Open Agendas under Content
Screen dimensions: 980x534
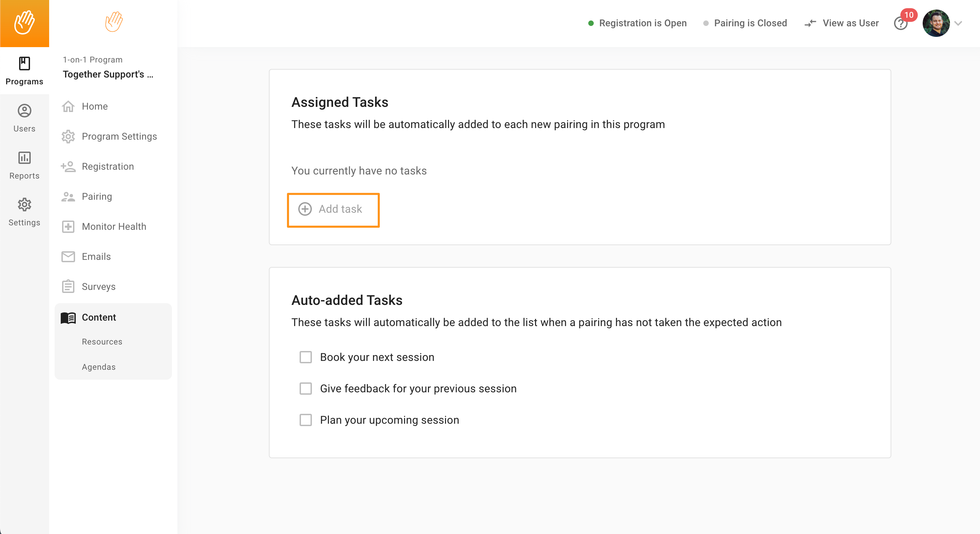99,367
